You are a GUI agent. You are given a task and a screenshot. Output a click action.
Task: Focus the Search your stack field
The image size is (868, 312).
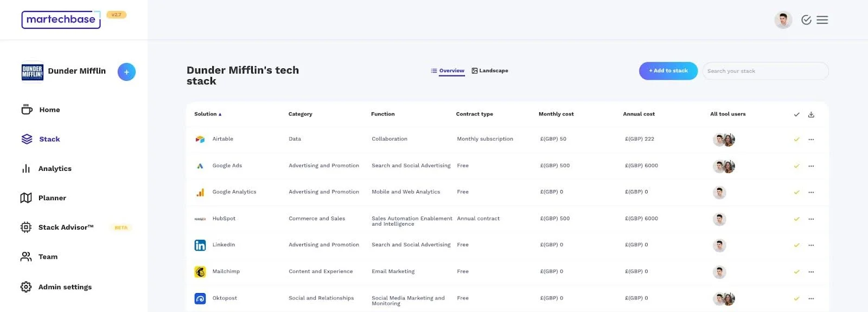(x=765, y=71)
